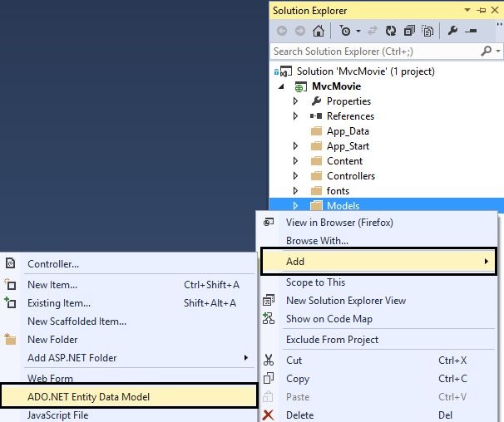Expand the Controllers folder
Screen dimensions: 504x422
(295, 176)
